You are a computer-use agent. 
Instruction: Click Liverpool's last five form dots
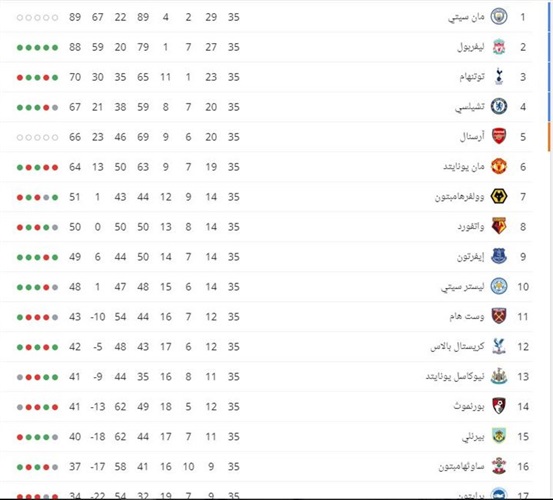coord(37,47)
